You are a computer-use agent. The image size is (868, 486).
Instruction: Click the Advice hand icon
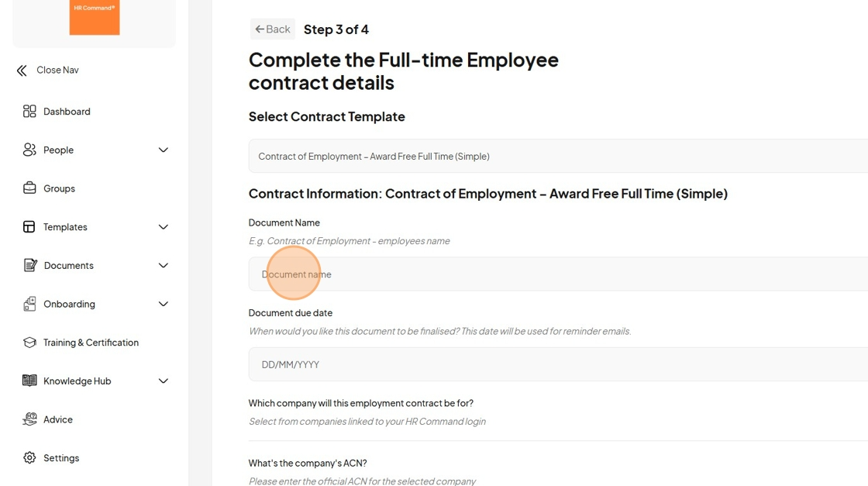pyautogui.click(x=29, y=419)
